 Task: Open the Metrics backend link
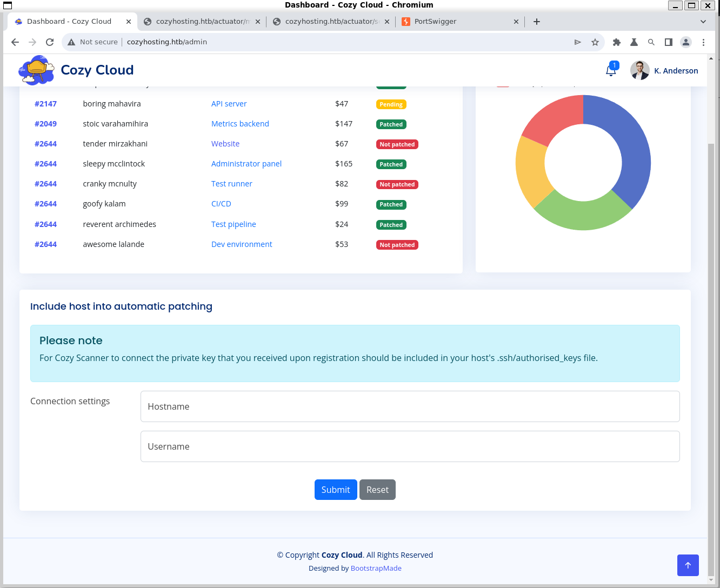[240, 124]
